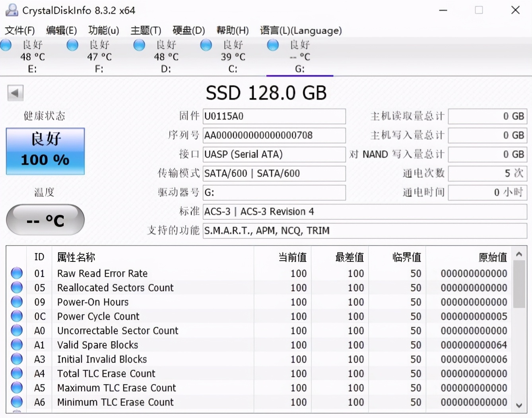532x418 pixels.
Task: Click the previous disk arrow icon
Action: [15, 93]
